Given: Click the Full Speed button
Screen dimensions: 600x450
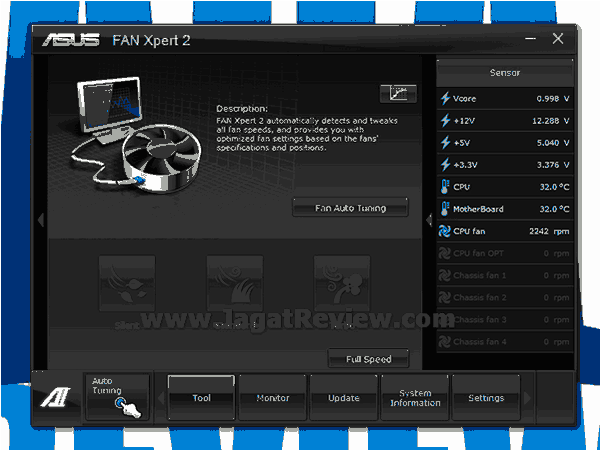Looking at the screenshot, I should [x=368, y=359].
